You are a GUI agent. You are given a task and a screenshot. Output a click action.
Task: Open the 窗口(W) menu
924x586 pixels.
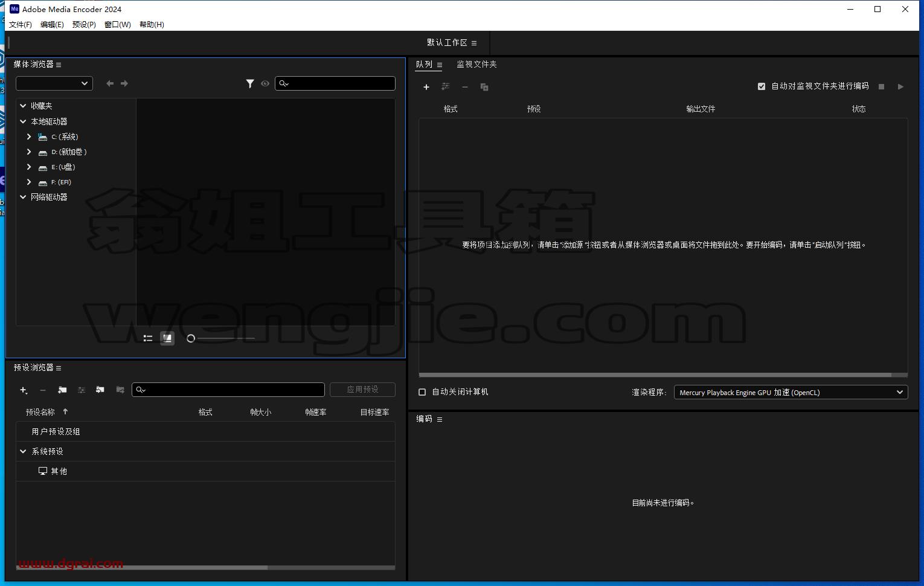[117, 25]
